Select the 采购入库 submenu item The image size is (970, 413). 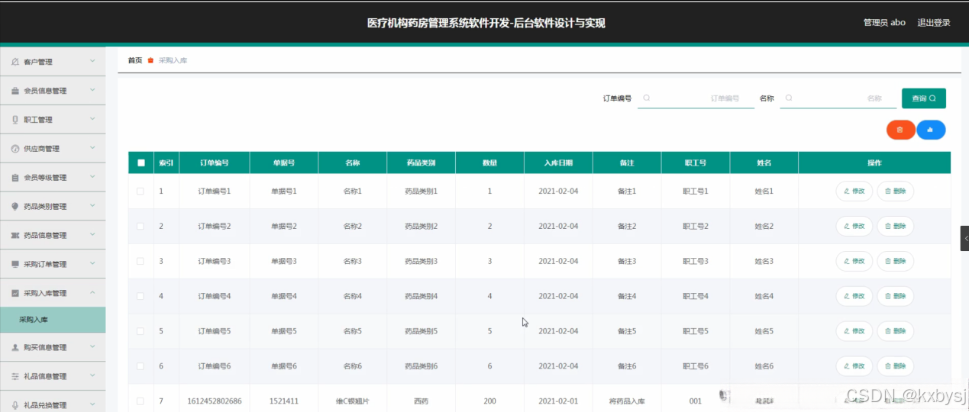(53, 320)
